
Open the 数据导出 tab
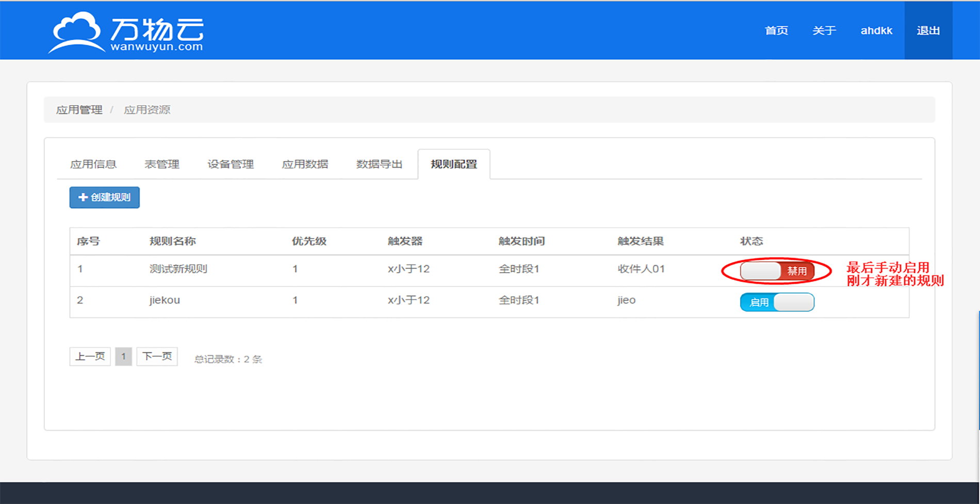point(379,164)
